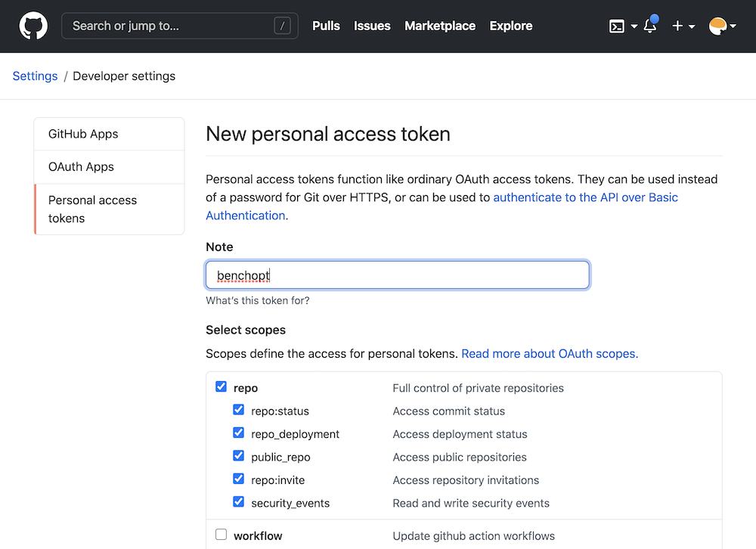Click the Note text field containing benchopt
Screen dimensions: 756x549
click(x=397, y=275)
